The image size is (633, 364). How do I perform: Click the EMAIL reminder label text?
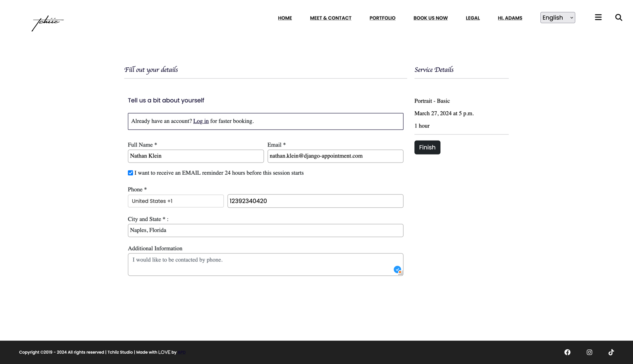coord(219,173)
